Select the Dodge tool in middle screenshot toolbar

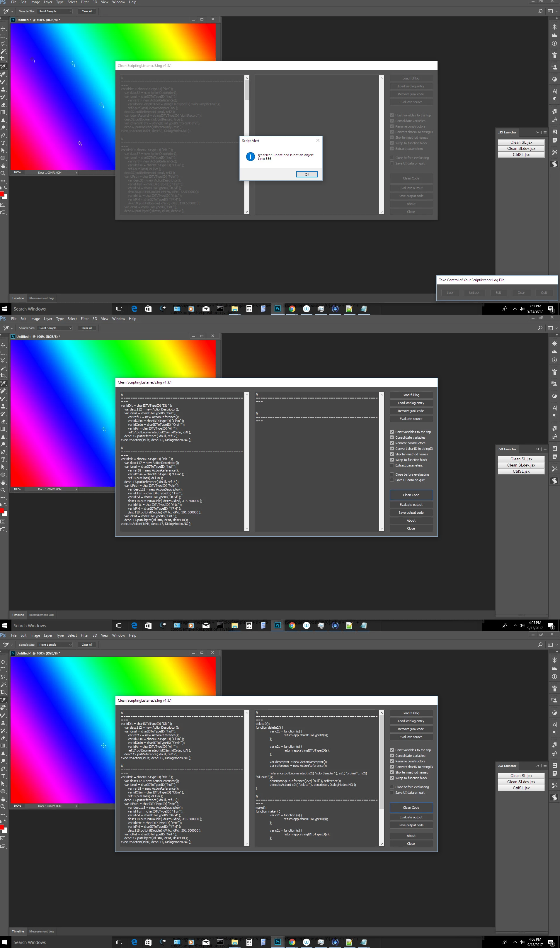click(x=3, y=444)
